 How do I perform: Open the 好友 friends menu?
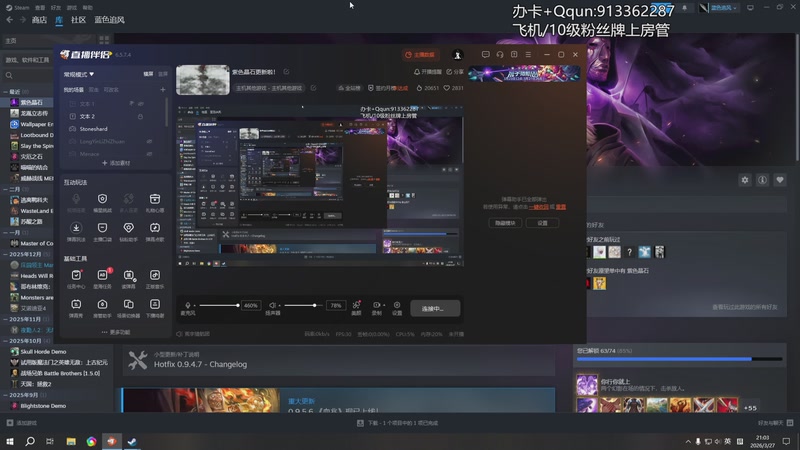click(56, 8)
